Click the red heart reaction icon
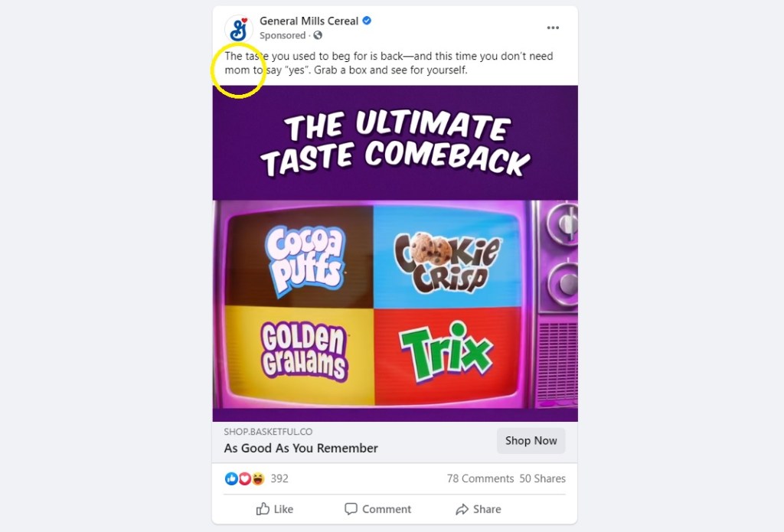Image resolution: width=784 pixels, height=532 pixels. (244, 478)
